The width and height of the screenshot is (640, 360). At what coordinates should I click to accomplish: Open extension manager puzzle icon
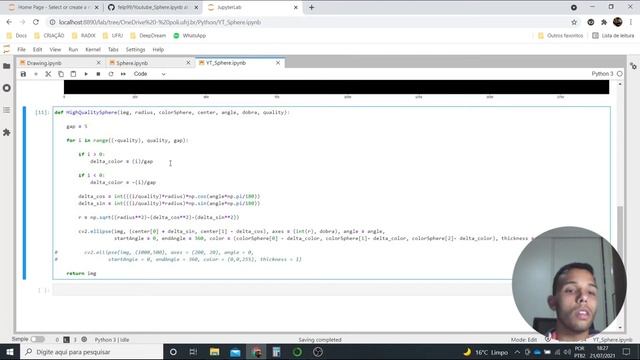7,132
